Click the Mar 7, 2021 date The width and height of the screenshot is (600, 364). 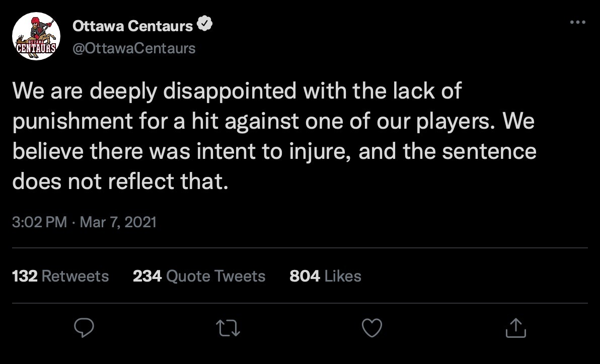[x=118, y=222]
